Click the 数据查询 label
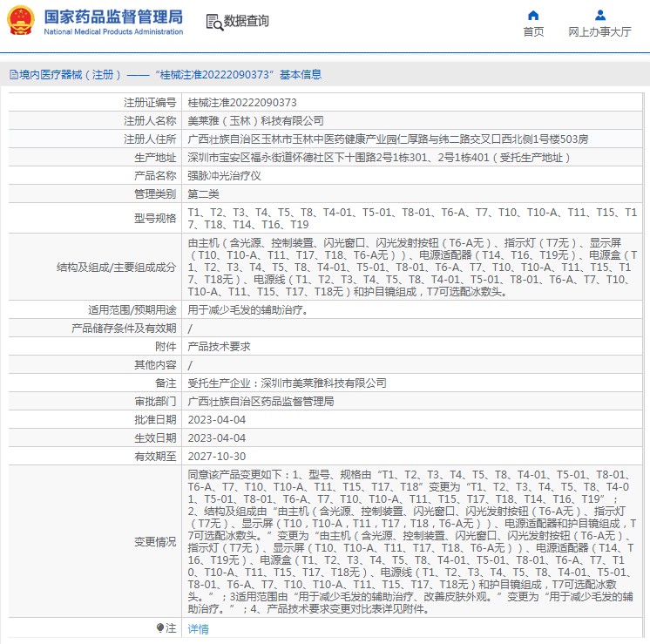This screenshot has width=650, height=644. [247, 21]
